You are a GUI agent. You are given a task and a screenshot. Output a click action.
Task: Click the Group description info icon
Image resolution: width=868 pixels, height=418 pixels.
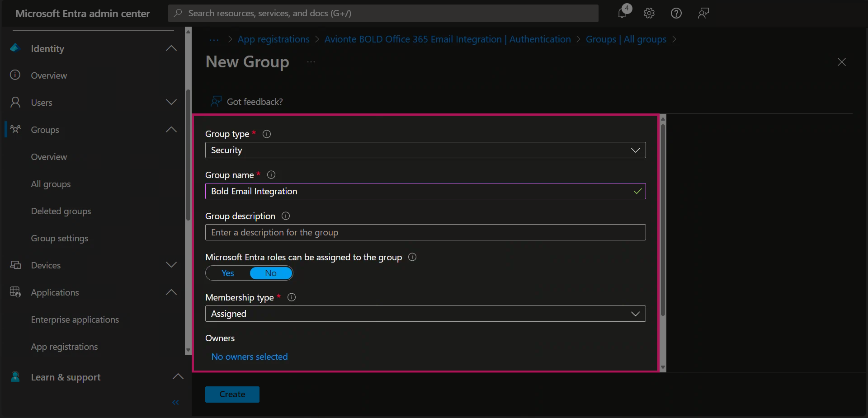point(286,216)
